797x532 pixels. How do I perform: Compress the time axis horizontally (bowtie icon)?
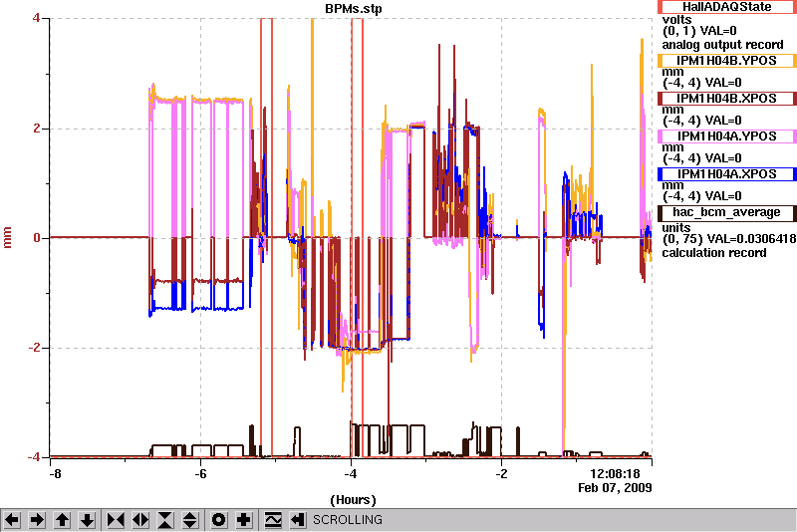[116, 520]
